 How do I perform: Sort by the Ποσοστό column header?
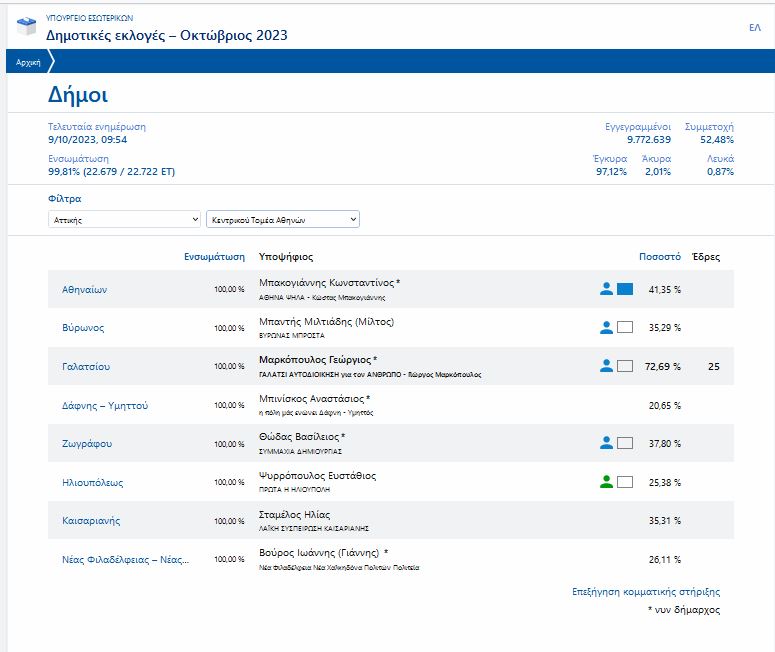pos(659,257)
